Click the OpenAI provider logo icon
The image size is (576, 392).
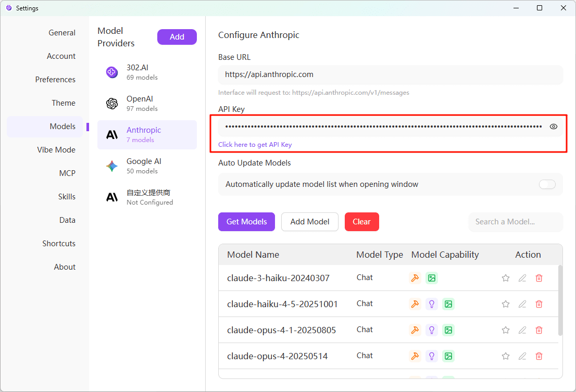(111, 103)
